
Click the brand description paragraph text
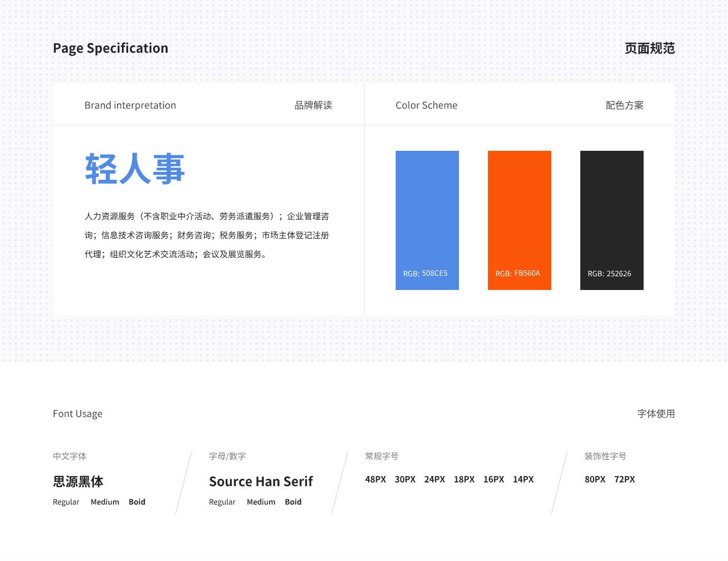click(x=207, y=235)
